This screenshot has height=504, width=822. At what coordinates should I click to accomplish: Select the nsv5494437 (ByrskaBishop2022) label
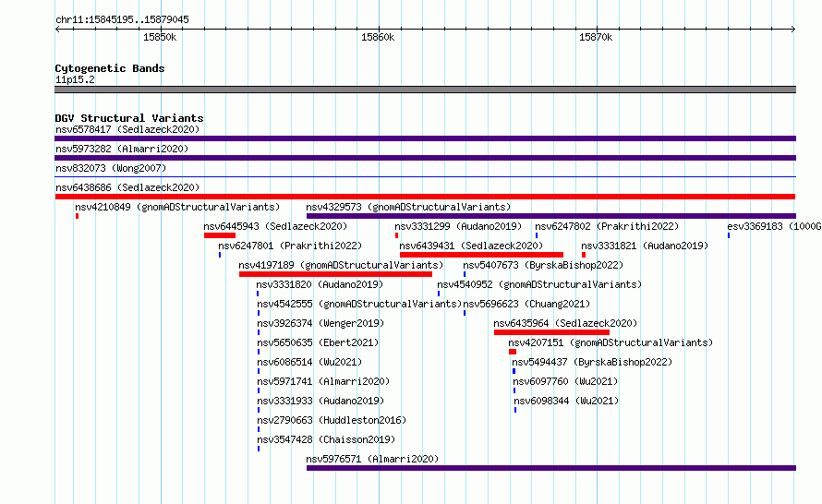click(x=592, y=362)
